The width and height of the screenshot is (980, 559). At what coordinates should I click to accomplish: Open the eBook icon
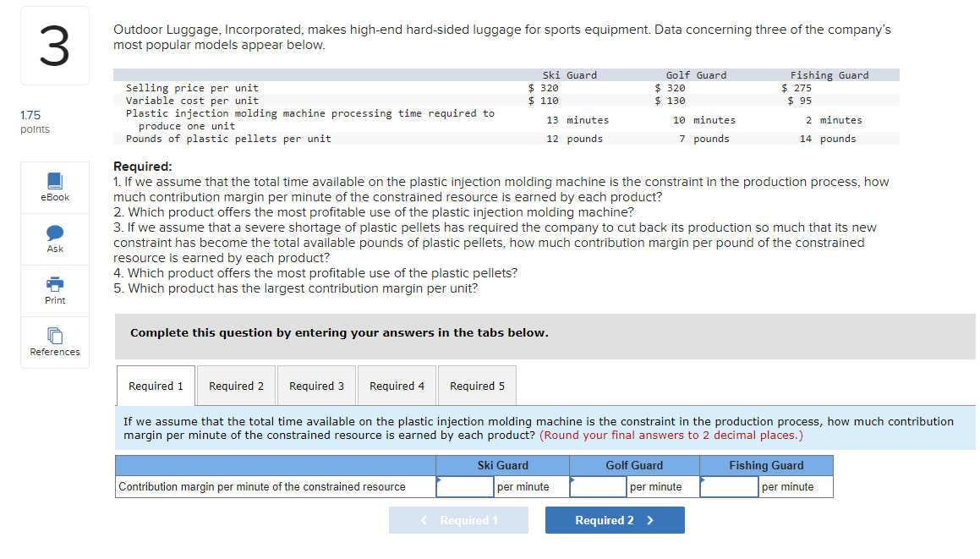point(55,181)
